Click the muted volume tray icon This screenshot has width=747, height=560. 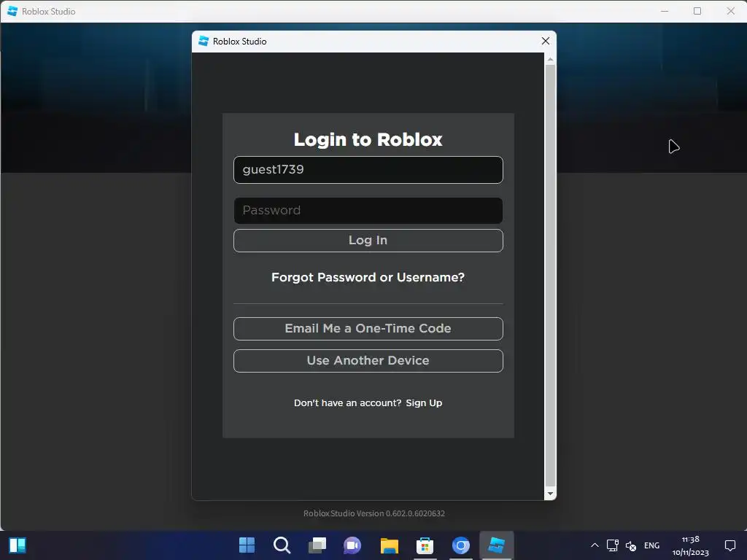tap(631, 545)
